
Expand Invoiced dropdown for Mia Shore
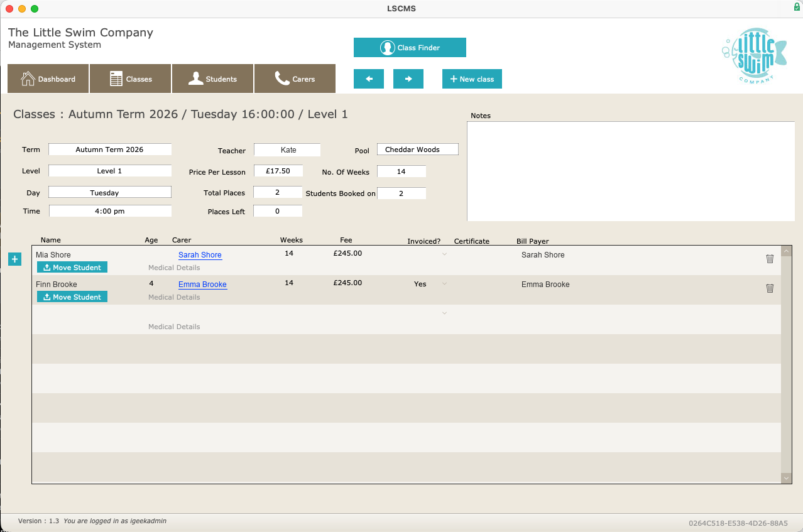[x=445, y=254]
